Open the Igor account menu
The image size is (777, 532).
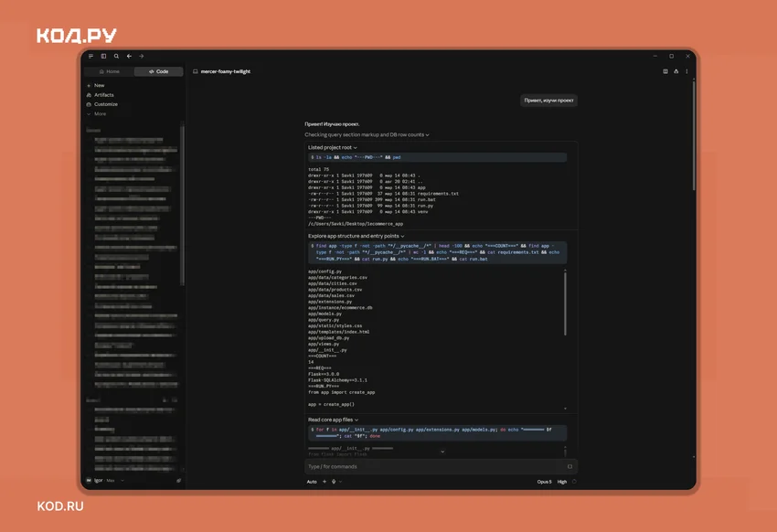[x=105, y=481]
